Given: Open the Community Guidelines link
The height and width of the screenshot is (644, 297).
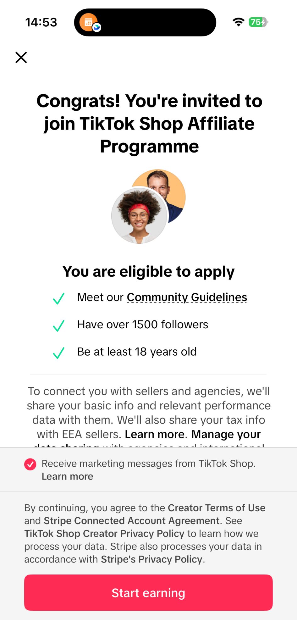Looking at the screenshot, I should click(187, 297).
